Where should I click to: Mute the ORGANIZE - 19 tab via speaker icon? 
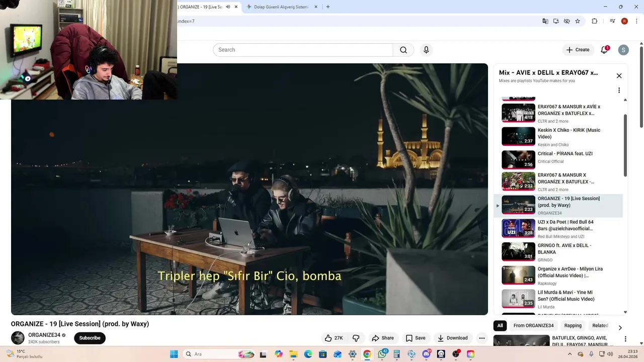coord(228,7)
